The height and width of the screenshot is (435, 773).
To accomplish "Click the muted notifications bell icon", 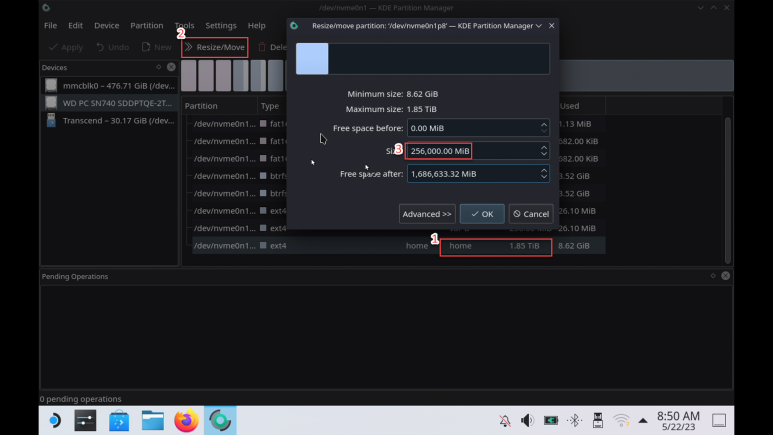I will (x=505, y=421).
